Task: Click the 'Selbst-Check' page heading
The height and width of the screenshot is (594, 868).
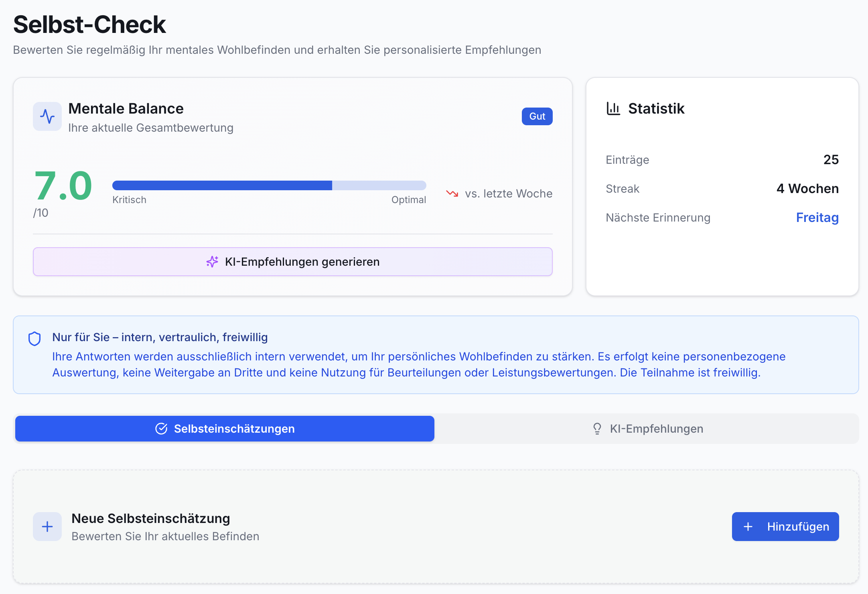Action: [x=89, y=24]
